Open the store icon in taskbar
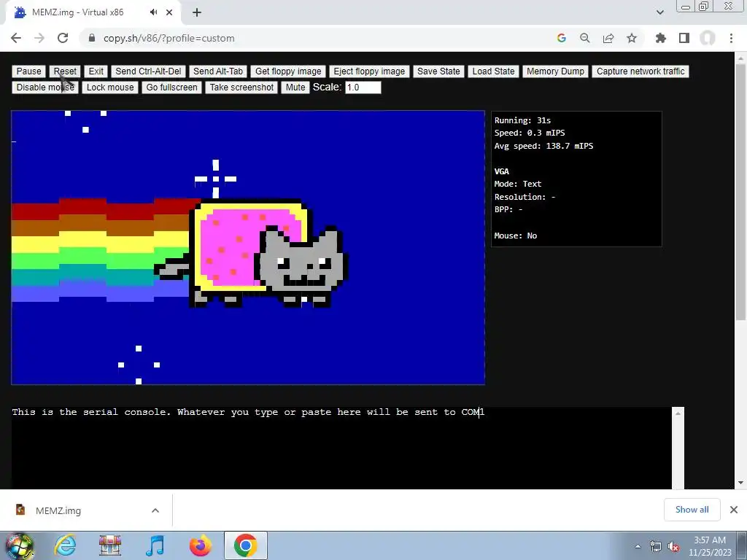747x560 pixels. click(110, 545)
